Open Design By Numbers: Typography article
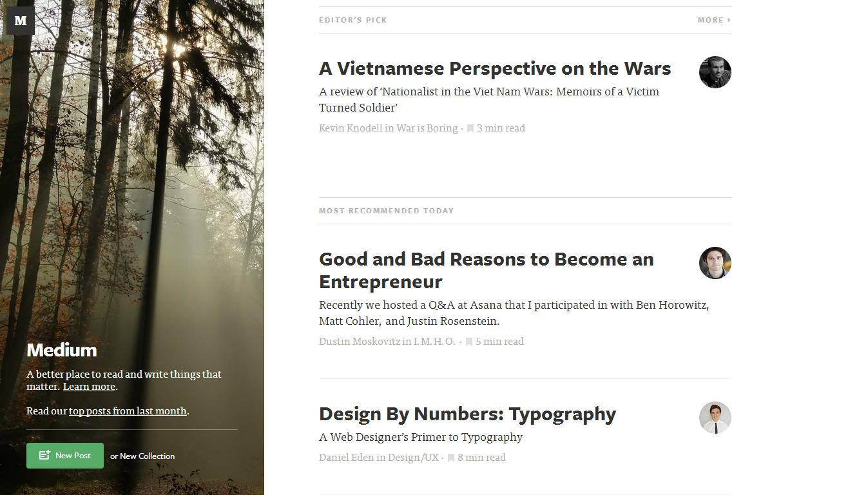 (x=467, y=414)
